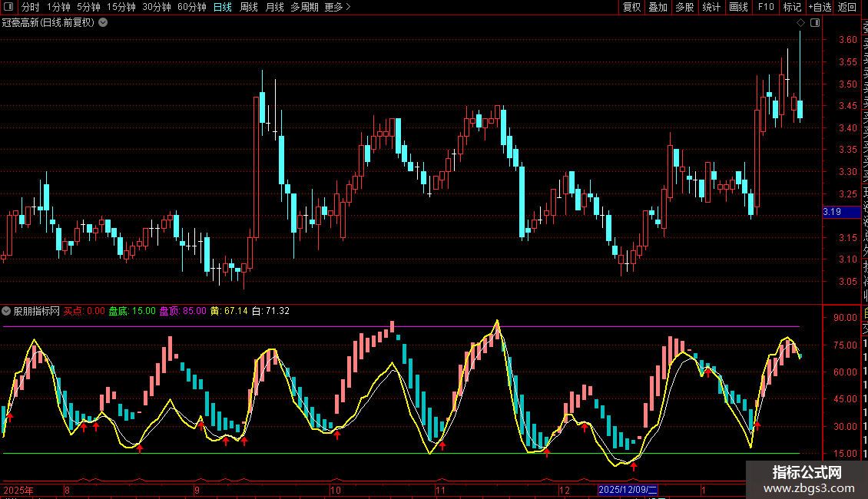Click the 白: 71.32 value
This screenshot has height=499, width=868.
click(270, 311)
